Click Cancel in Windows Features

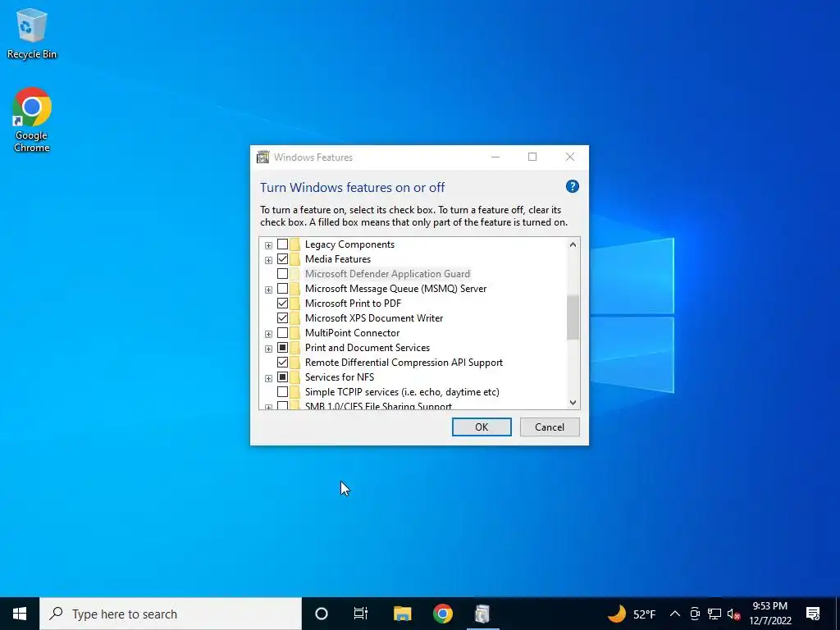[x=550, y=427]
